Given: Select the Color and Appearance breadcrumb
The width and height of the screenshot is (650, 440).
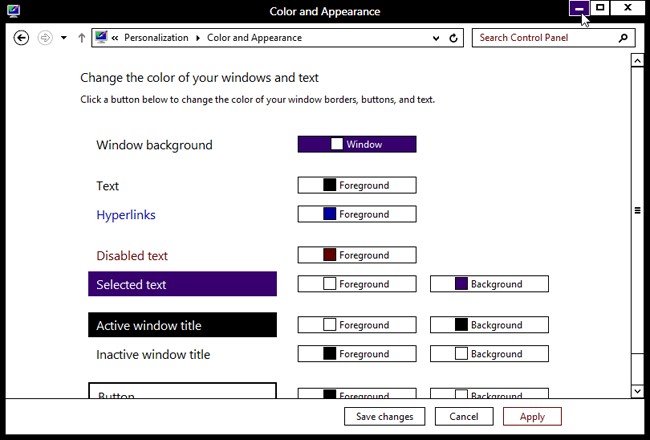Looking at the screenshot, I should (x=254, y=38).
